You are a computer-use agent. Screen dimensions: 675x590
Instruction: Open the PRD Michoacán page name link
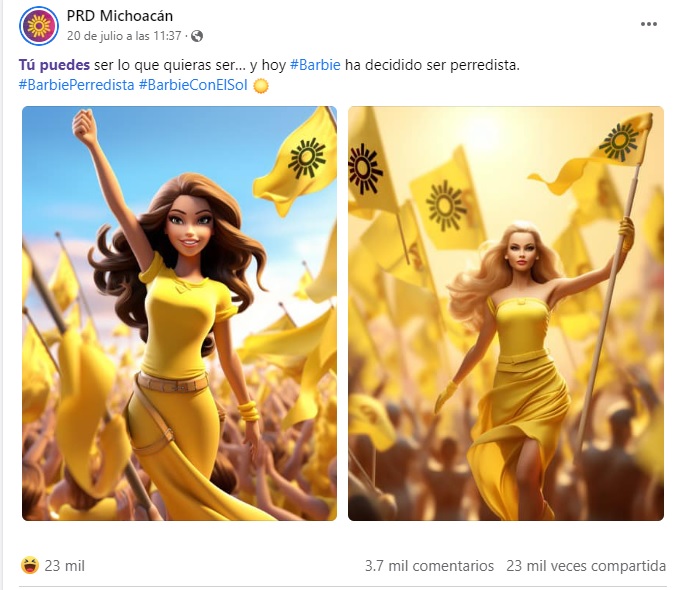pyautogui.click(x=120, y=16)
